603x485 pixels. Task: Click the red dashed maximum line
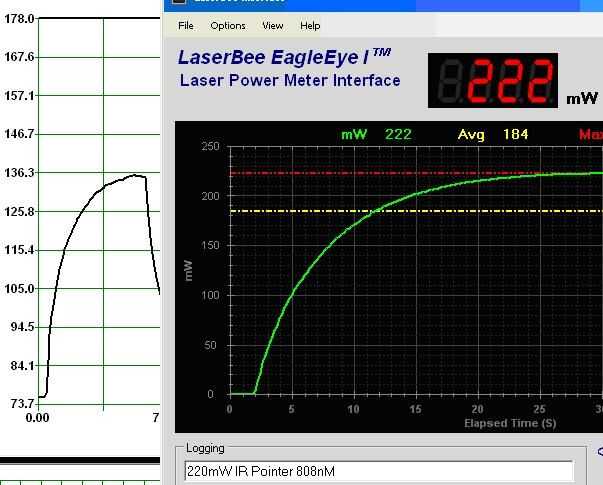pyautogui.click(x=385, y=173)
